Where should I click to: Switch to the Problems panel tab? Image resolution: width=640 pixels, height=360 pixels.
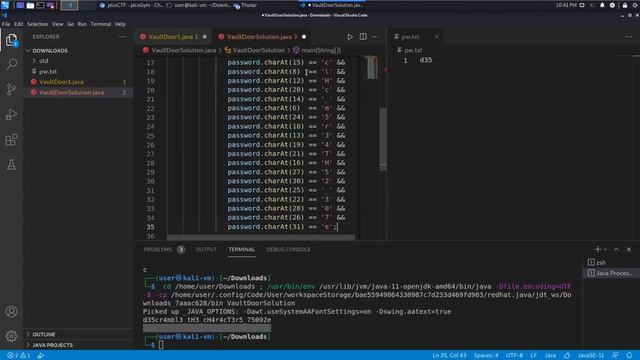164,249
